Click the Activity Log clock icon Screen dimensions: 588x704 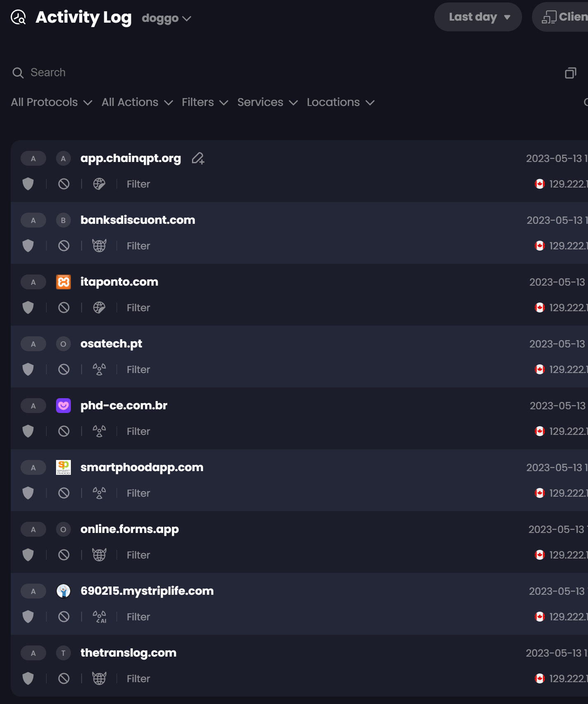point(19,17)
